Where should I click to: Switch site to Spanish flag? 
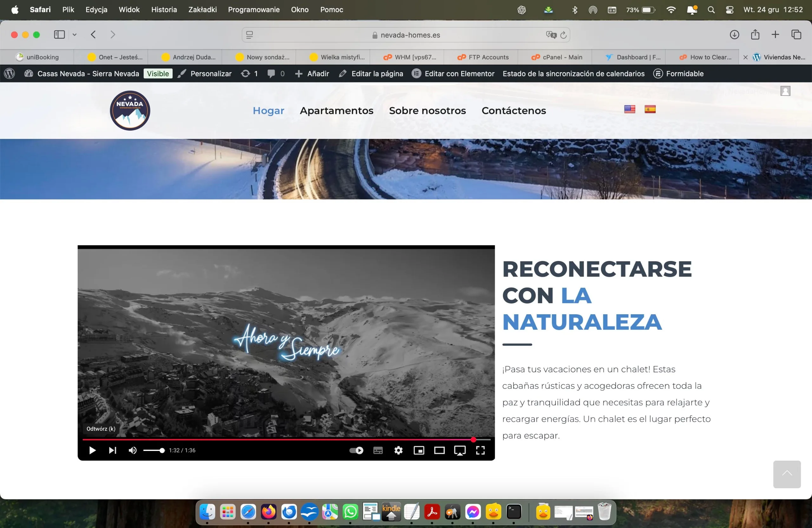pyautogui.click(x=650, y=109)
